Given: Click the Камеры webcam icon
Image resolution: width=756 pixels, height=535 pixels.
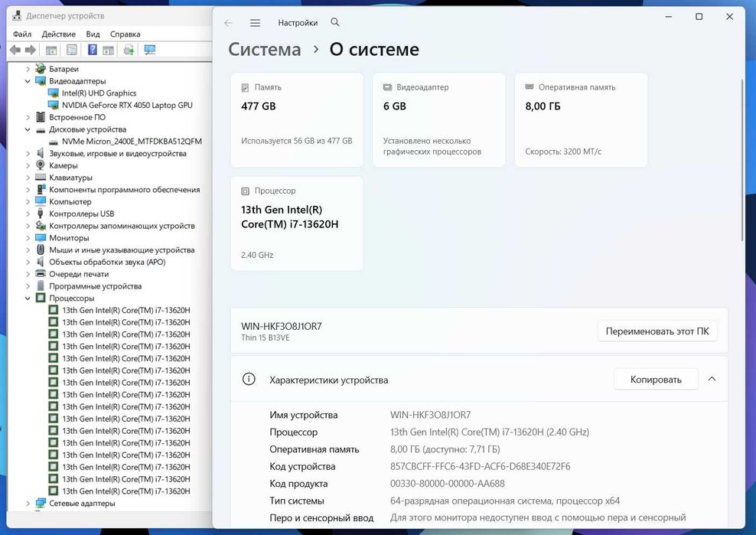Looking at the screenshot, I should 41,165.
